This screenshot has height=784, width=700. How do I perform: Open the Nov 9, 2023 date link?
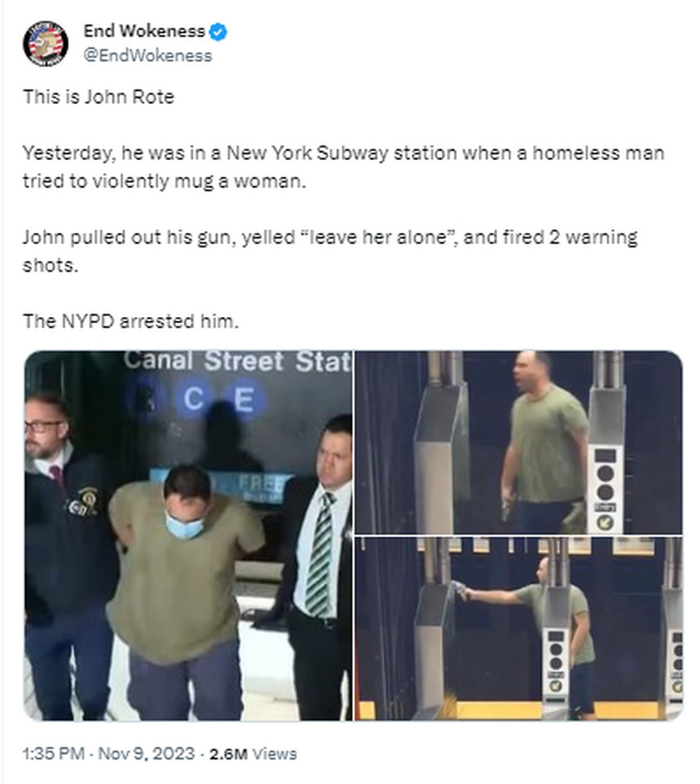pos(146,753)
